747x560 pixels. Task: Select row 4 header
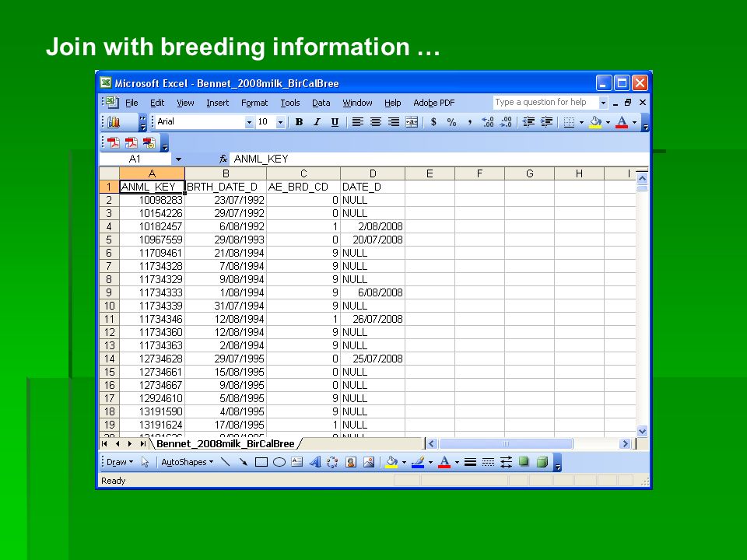click(109, 226)
